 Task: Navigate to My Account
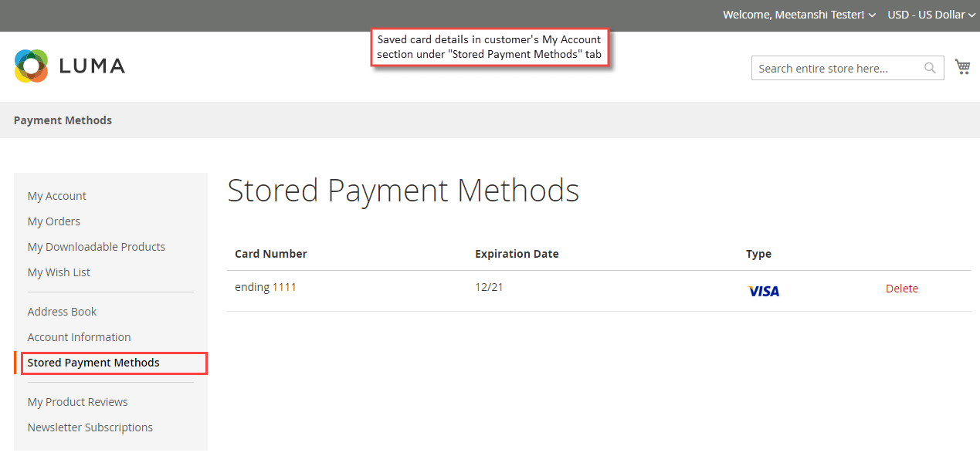(56, 195)
